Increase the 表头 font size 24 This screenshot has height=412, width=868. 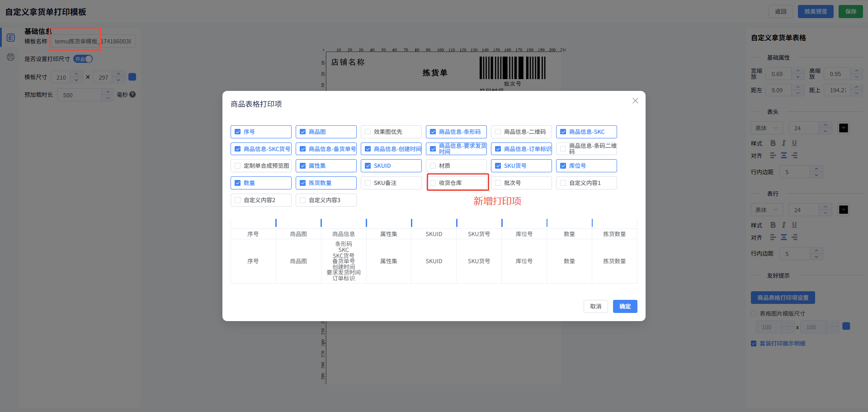(826, 125)
